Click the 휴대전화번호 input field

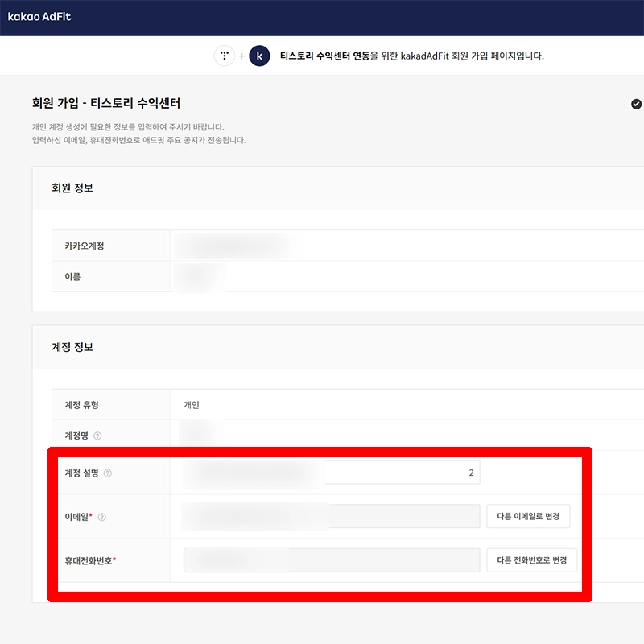332,560
